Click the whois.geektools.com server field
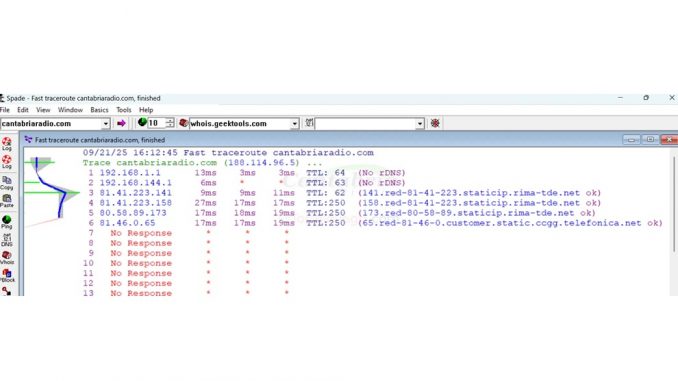Viewport: 678px width, 381px height. click(240, 124)
